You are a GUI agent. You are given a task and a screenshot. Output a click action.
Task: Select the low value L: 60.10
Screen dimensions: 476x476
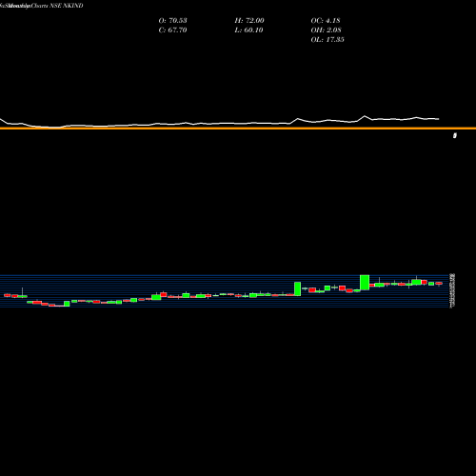point(248,30)
